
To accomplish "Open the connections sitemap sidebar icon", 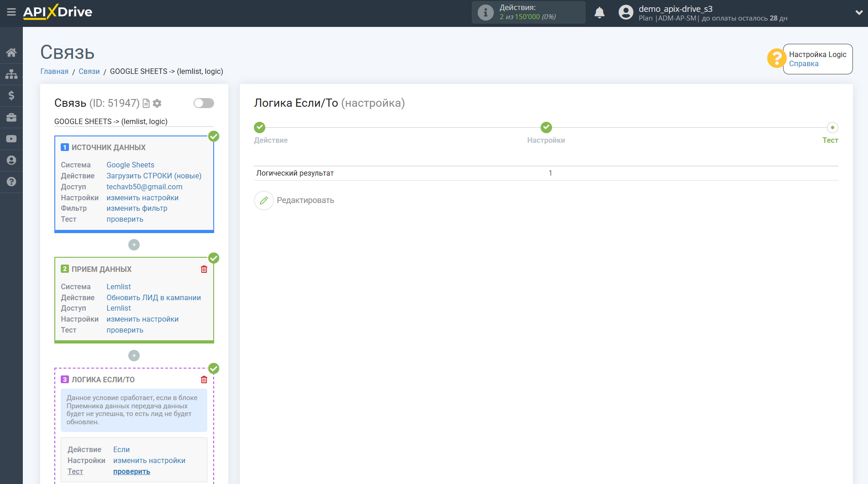I will [11, 74].
